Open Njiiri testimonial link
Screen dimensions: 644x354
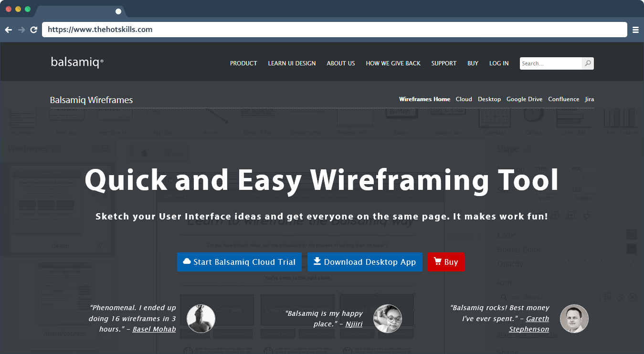(354, 324)
